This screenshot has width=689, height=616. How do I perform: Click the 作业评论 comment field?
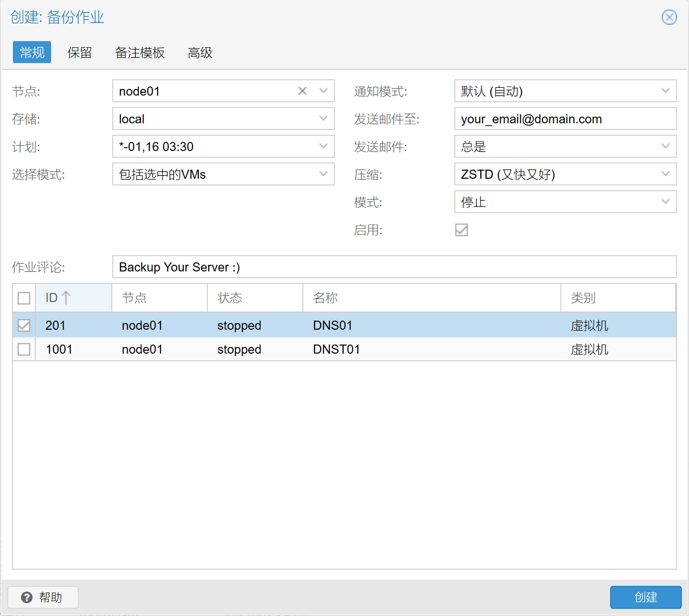(x=395, y=267)
